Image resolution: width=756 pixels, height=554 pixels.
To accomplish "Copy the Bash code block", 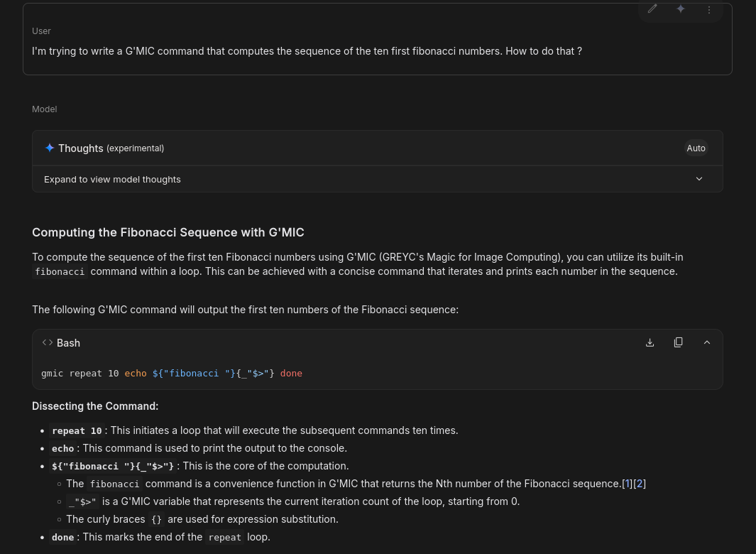I will coord(678,342).
